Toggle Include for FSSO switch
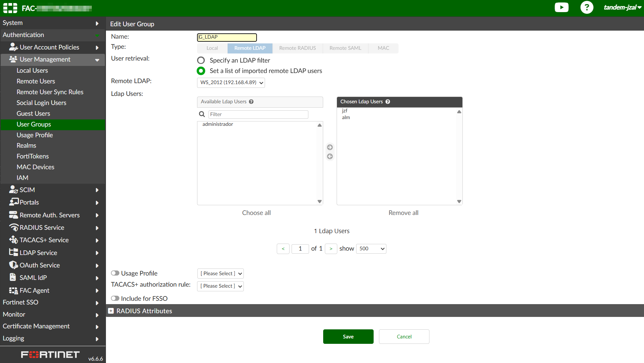The width and height of the screenshot is (644, 363). (115, 298)
